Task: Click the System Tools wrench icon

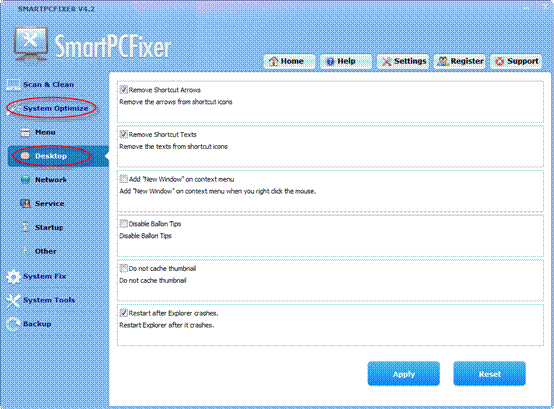Action: click(13, 301)
